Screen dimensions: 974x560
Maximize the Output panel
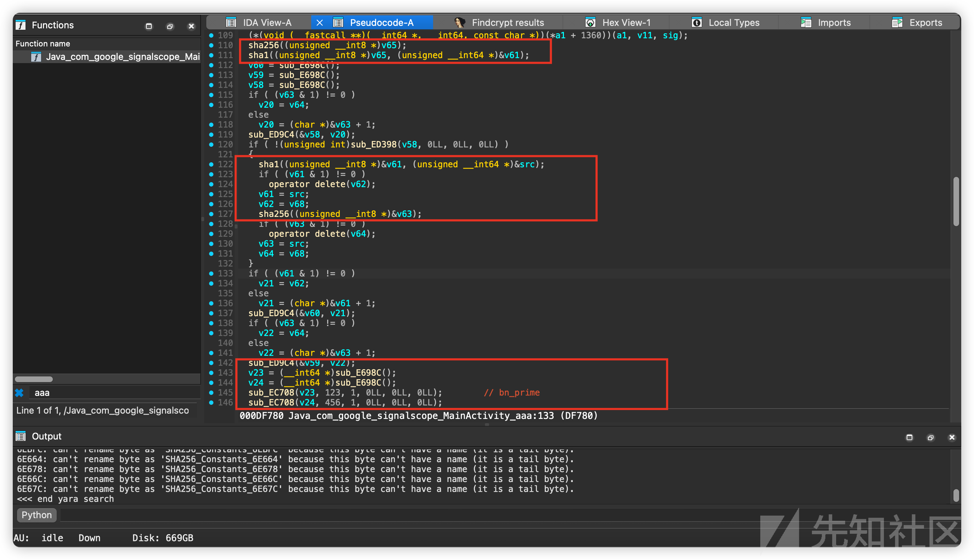(909, 437)
